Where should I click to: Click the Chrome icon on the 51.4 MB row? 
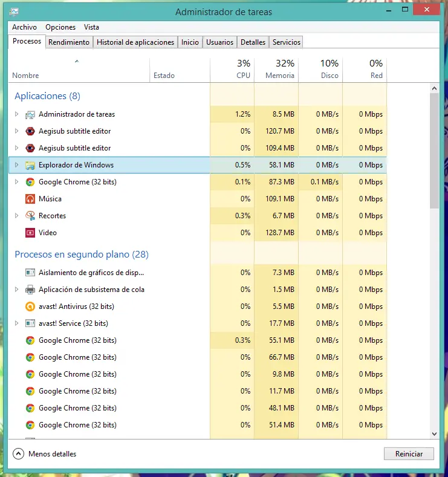(x=30, y=425)
